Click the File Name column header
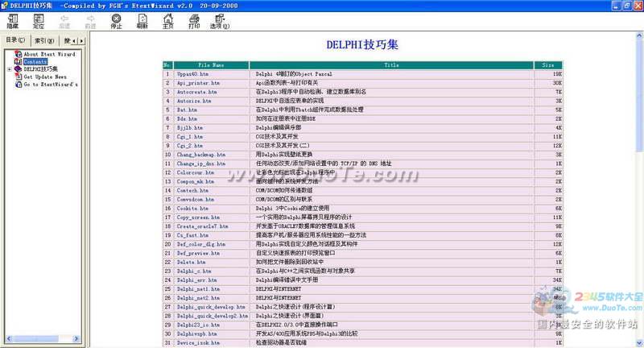644x348 pixels. [211, 65]
